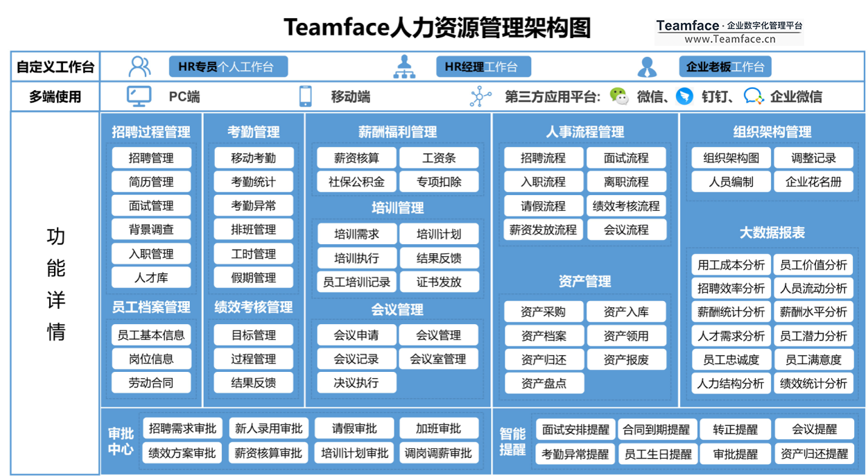
Task: Click 人员流动分析 report box
Action: click(x=813, y=288)
